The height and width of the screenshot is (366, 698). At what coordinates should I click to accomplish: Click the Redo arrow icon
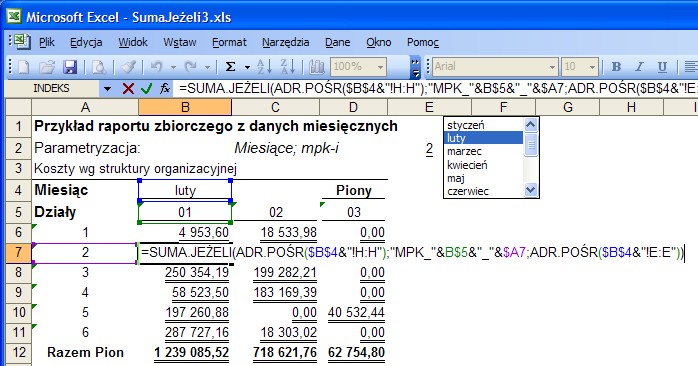click(191, 67)
